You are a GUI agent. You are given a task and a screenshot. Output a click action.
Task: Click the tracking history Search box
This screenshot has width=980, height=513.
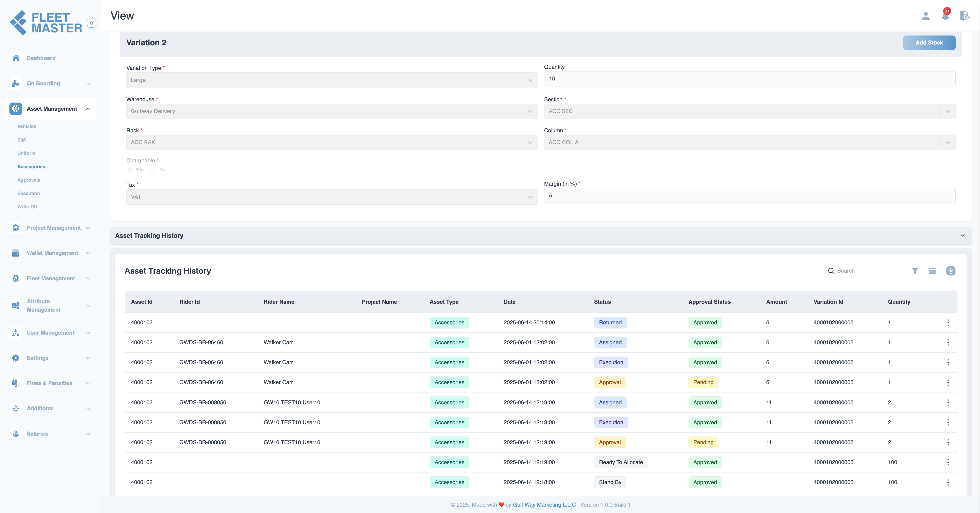(863, 271)
